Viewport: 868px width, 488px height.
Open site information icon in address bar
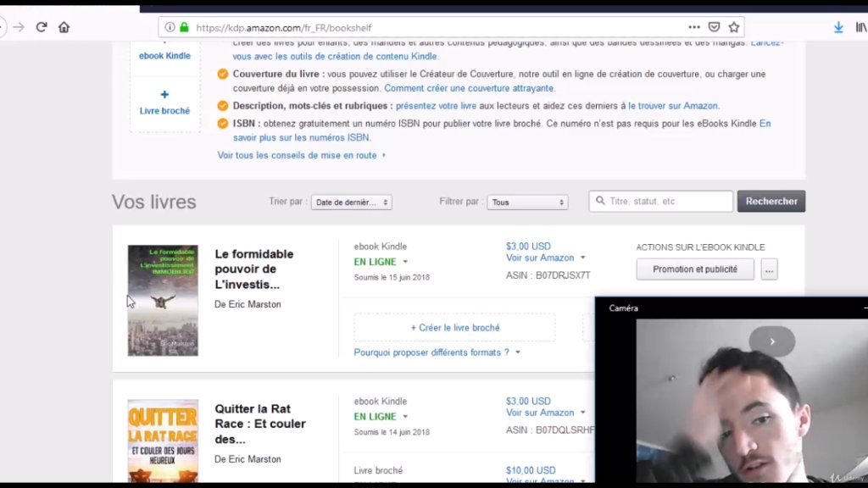pyautogui.click(x=170, y=27)
